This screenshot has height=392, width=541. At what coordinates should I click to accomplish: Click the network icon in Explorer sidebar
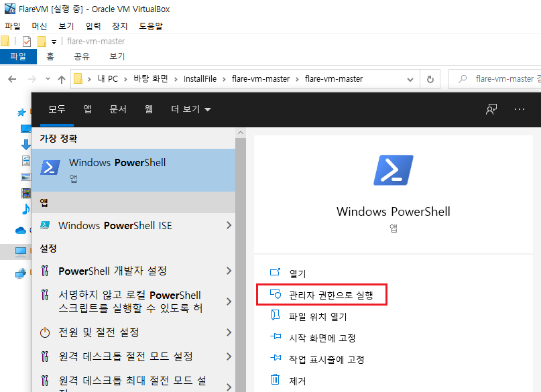(21, 274)
